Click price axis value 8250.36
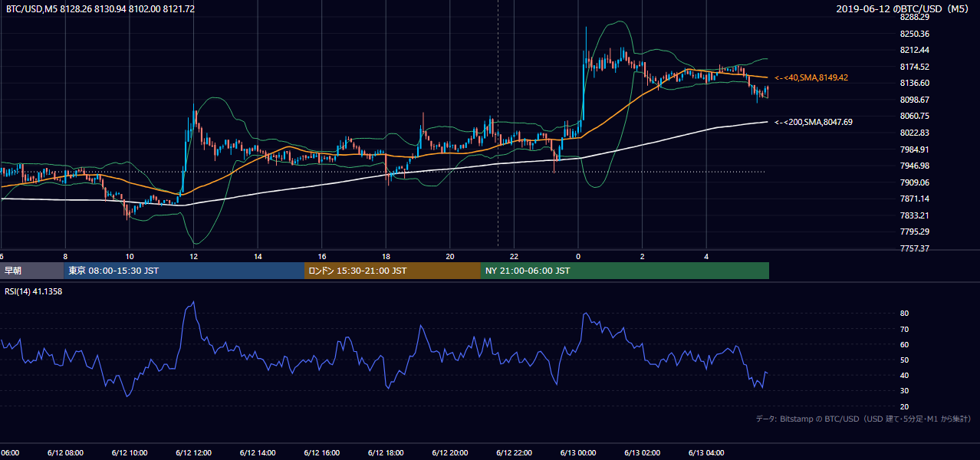 coord(915,34)
